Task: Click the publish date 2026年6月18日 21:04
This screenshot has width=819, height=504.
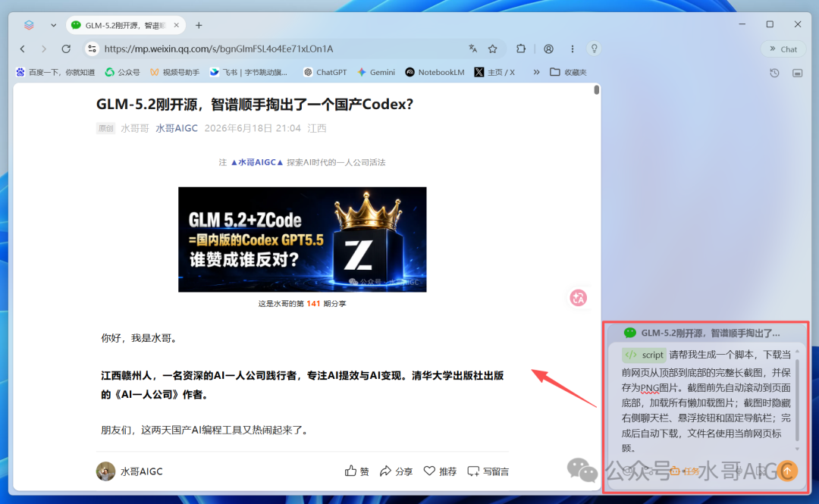Action: [x=253, y=129]
